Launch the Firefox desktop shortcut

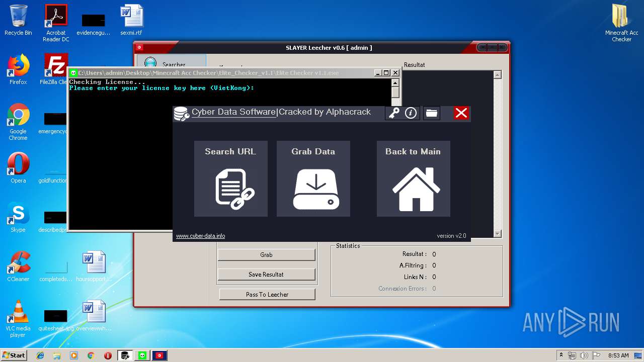(18, 69)
